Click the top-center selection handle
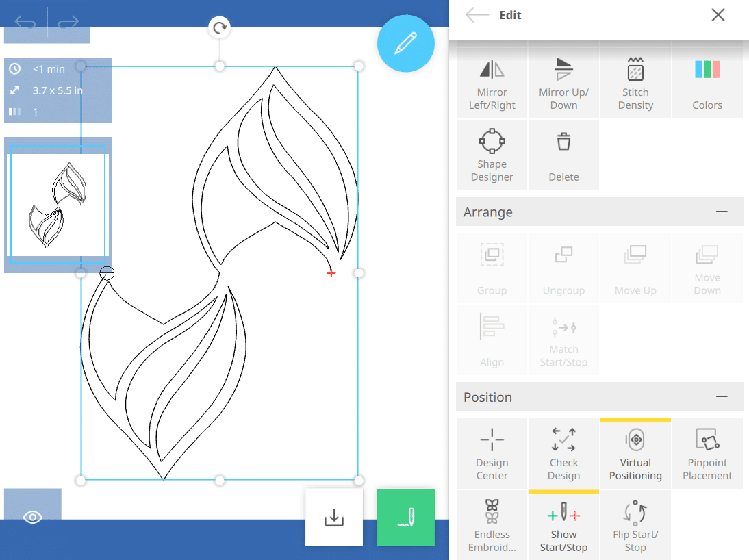 coord(220,66)
